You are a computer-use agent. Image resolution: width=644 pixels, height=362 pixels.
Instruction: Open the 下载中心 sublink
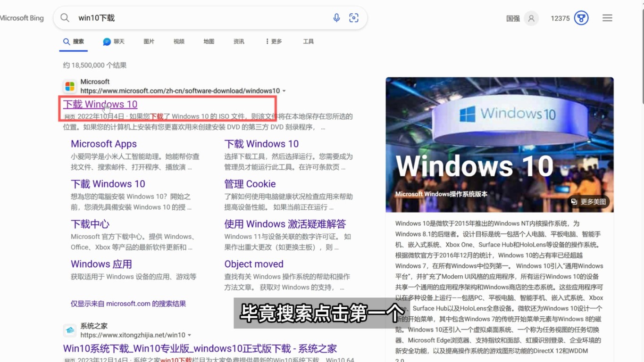90,224
